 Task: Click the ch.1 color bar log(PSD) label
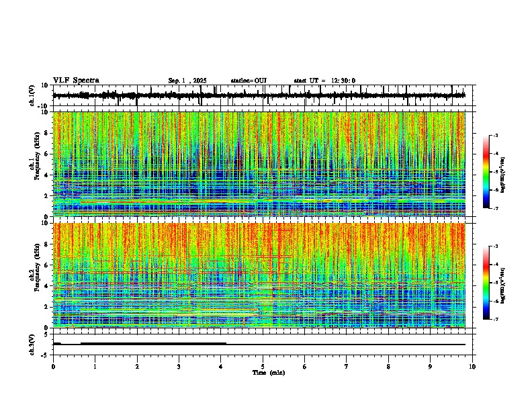coord(503,175)
